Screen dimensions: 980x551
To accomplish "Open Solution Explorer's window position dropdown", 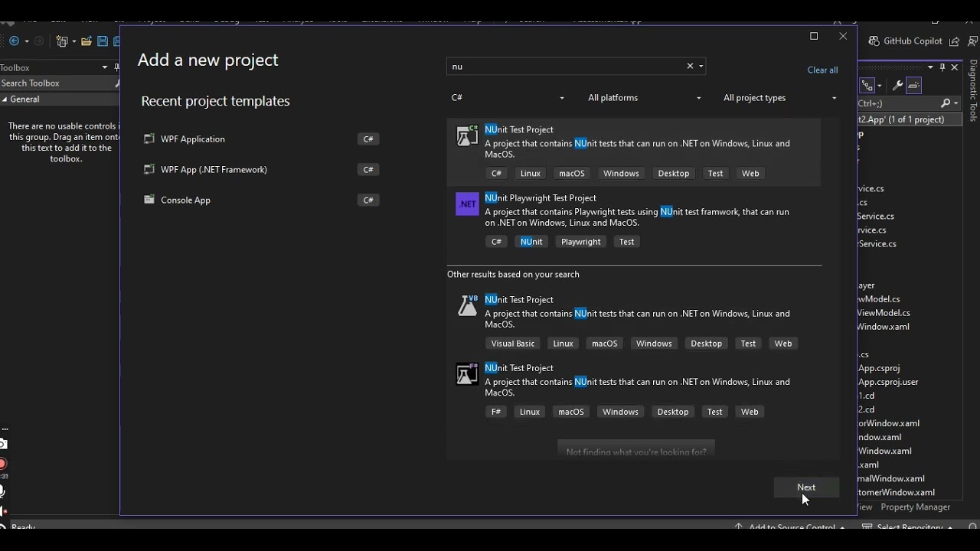I will coord(930,67).
